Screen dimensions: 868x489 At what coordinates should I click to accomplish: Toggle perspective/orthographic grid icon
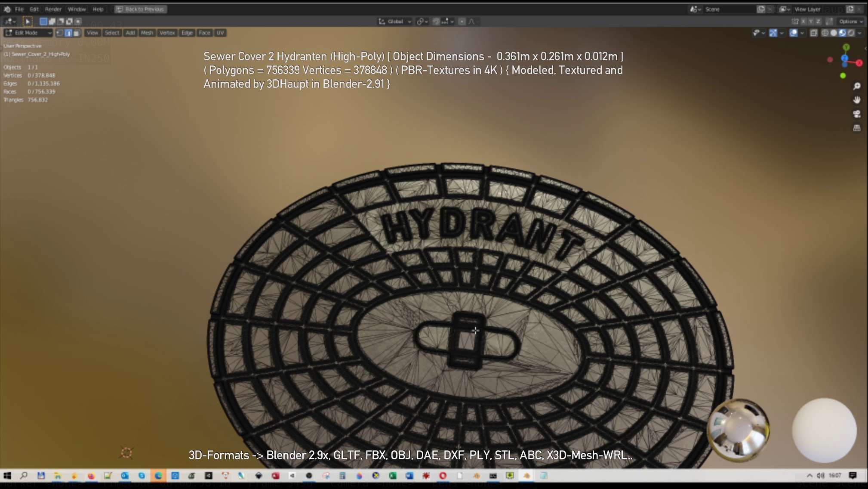coord(857,128)
